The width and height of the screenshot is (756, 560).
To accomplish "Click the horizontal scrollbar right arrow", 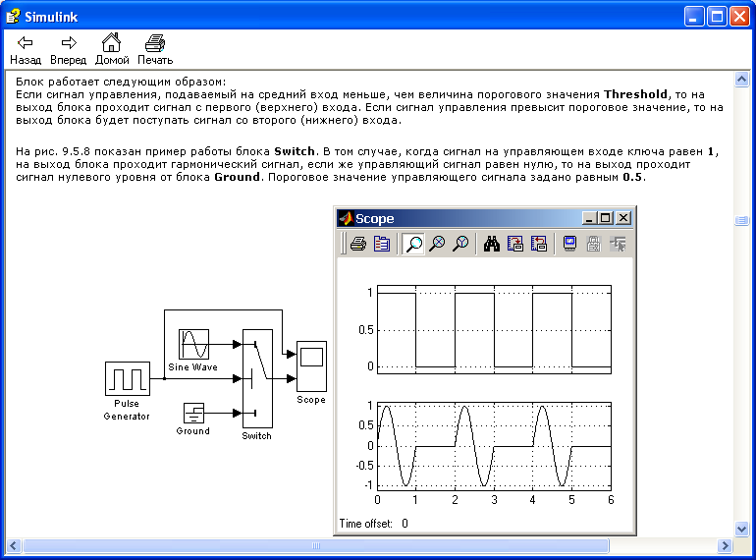I will click(725, 546).
